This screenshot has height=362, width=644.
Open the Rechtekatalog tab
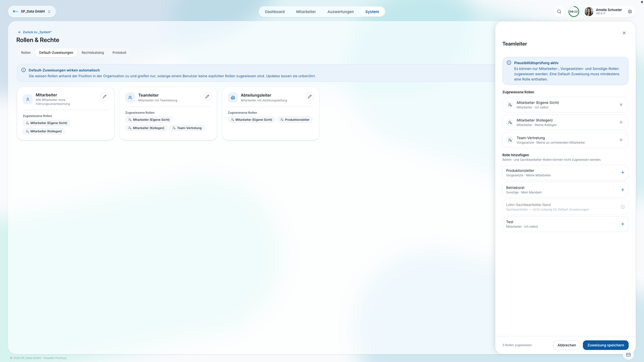coord(93,52)
